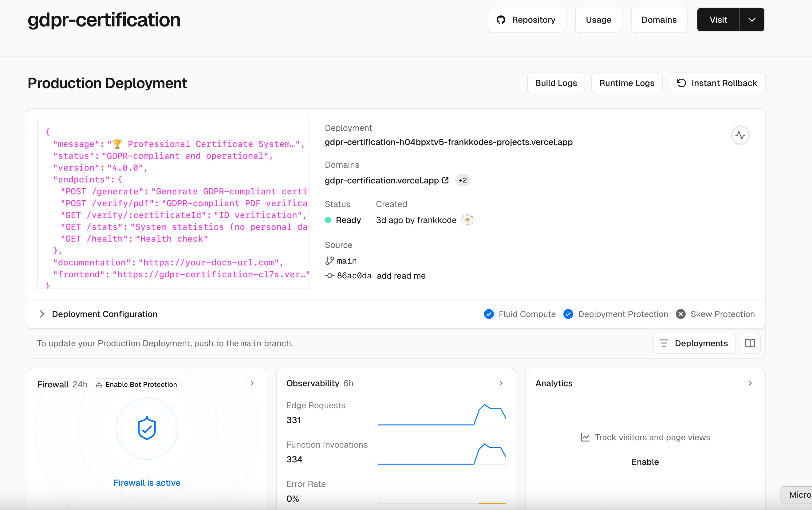Viewport: 812px width, 510px height.
Task: Click the rollback arrow icon
Action: 681,83
